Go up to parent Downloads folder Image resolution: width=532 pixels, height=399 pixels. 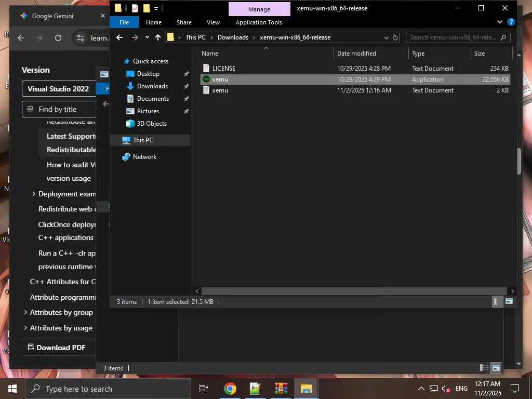(x=158, y=37)
